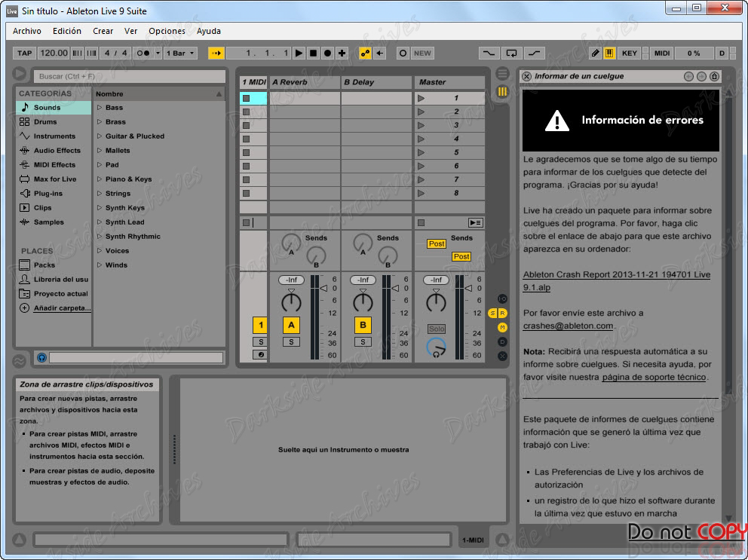The height and width of the screenshot is (560, 748).
Task: Toggle the MIDI Arrangement Overdub plus button
Action: click(342, 53)
